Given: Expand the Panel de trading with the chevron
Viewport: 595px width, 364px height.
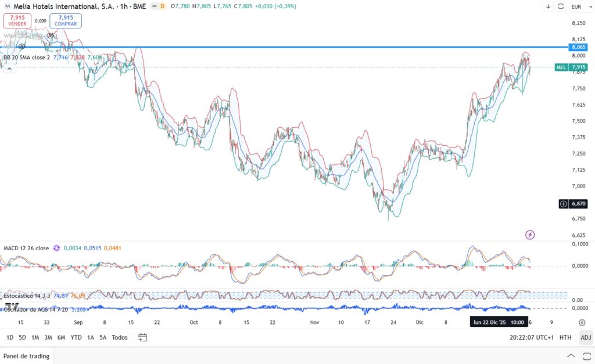Looking at the screenshot, I should pos(571,356).
